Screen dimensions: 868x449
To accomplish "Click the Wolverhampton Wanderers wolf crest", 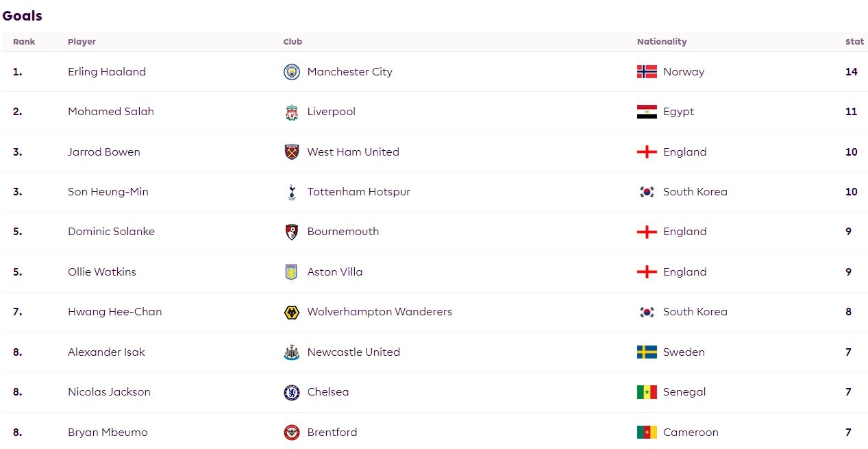I will (292, 313).
